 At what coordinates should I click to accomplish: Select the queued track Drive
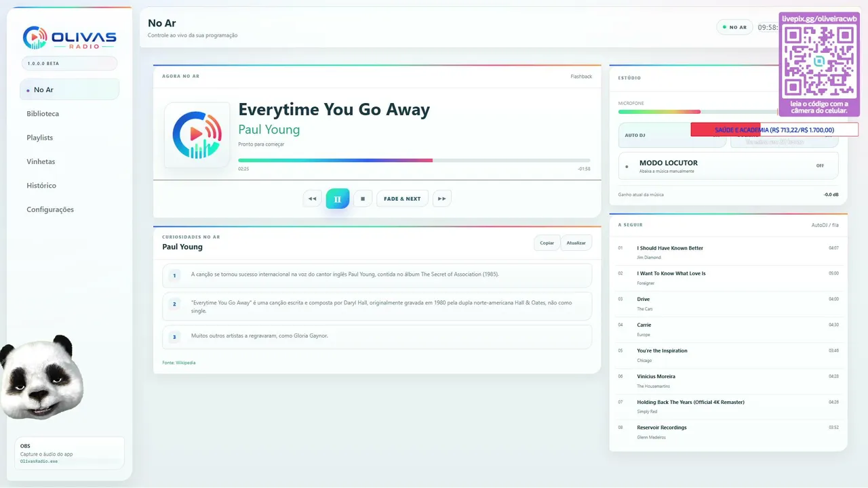pos(728,304)
